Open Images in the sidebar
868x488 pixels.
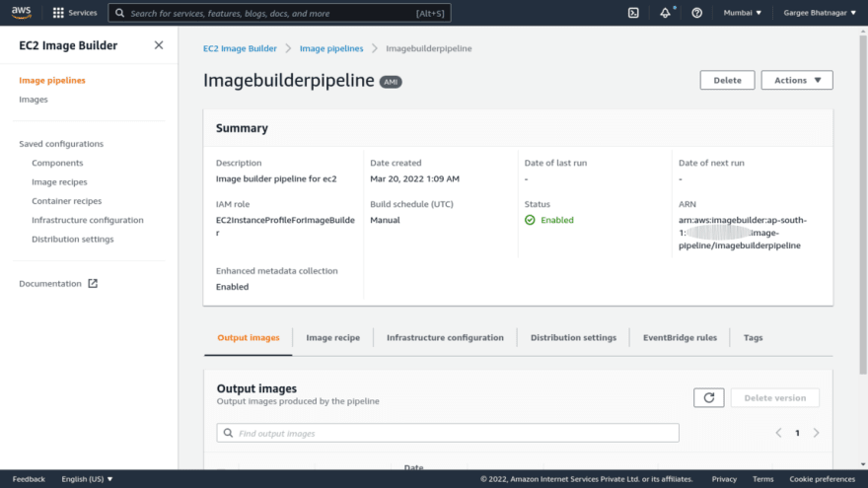pyautogui.click(x=34, y=100)
